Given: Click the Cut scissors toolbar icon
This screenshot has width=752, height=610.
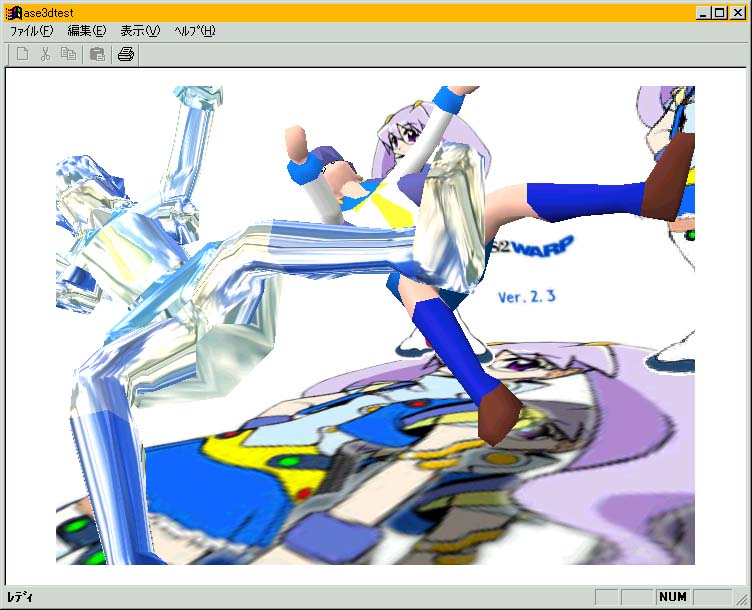Looking at the screenshot, I should click(x=46, y=54).
